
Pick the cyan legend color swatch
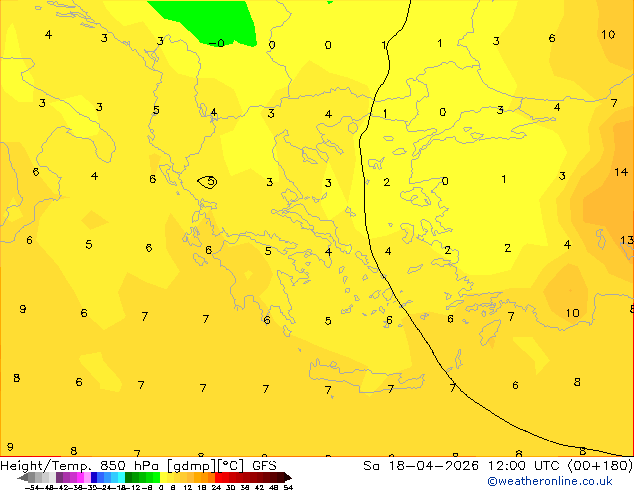click(121, 477)
